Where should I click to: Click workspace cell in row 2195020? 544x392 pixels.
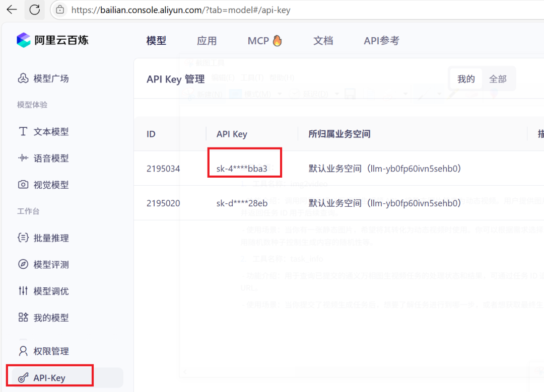385,203
